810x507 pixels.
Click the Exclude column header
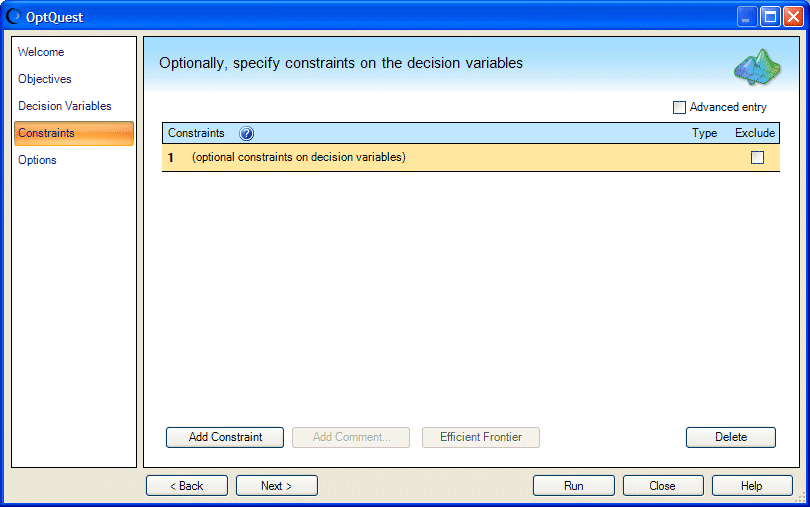click(755, 133)
